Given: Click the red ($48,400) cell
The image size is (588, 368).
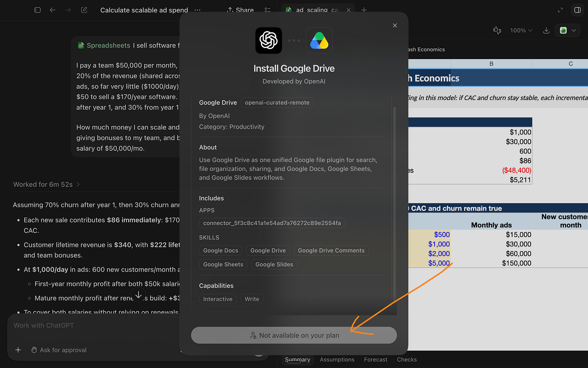Looking at the screenshot, I should (517, 170).
